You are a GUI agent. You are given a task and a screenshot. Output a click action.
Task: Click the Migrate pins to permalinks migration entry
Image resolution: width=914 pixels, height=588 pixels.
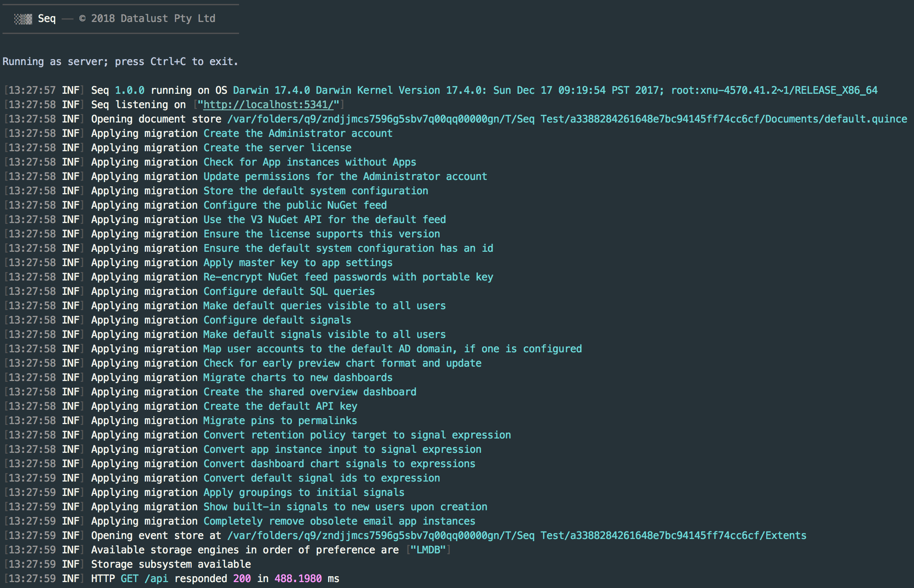point(280,420)
